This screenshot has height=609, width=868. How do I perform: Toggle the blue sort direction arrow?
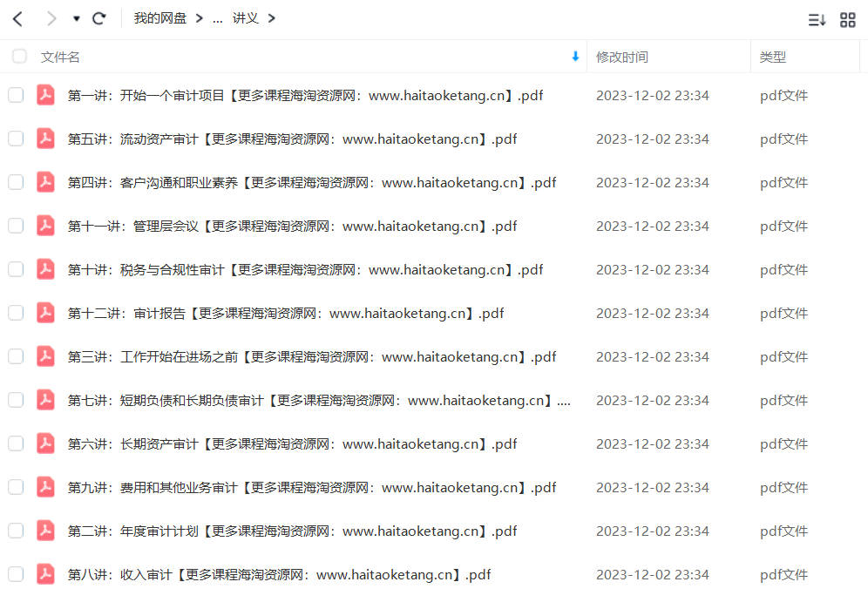(575, 57)
